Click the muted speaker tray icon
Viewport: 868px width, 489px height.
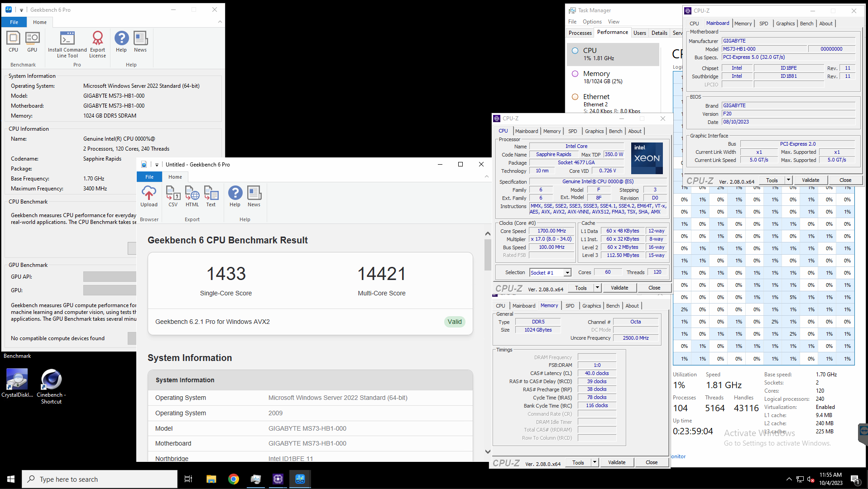click(x=811, y=479)
